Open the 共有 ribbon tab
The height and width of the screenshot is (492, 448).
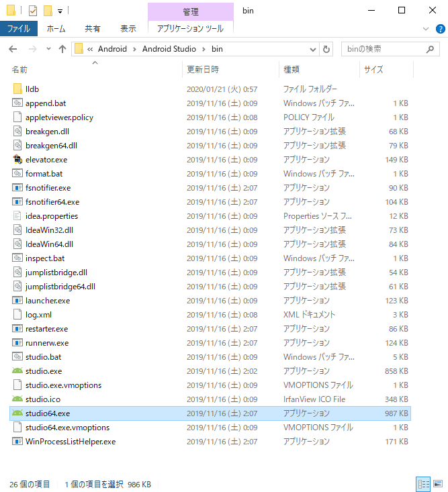click(92, 29)
